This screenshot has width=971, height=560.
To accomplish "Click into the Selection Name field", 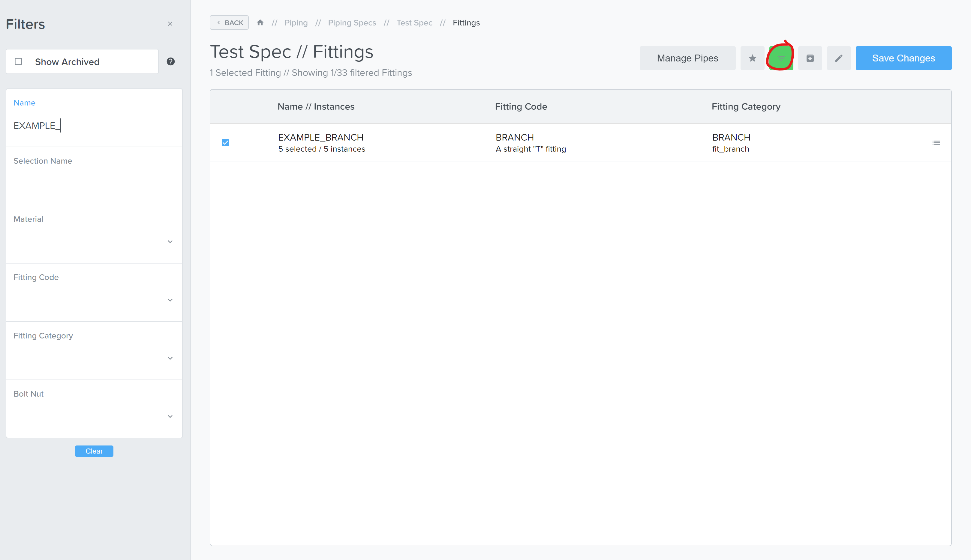I will (94, 183).
